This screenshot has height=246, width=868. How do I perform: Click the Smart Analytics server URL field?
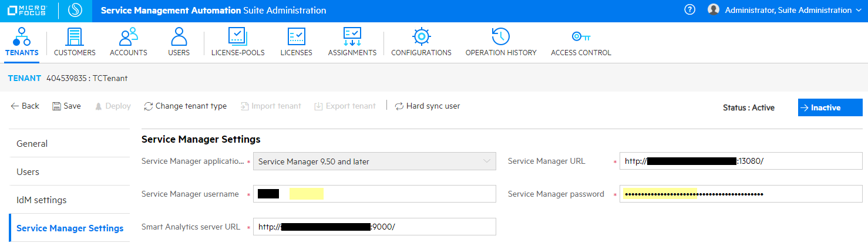click(374, 227)
